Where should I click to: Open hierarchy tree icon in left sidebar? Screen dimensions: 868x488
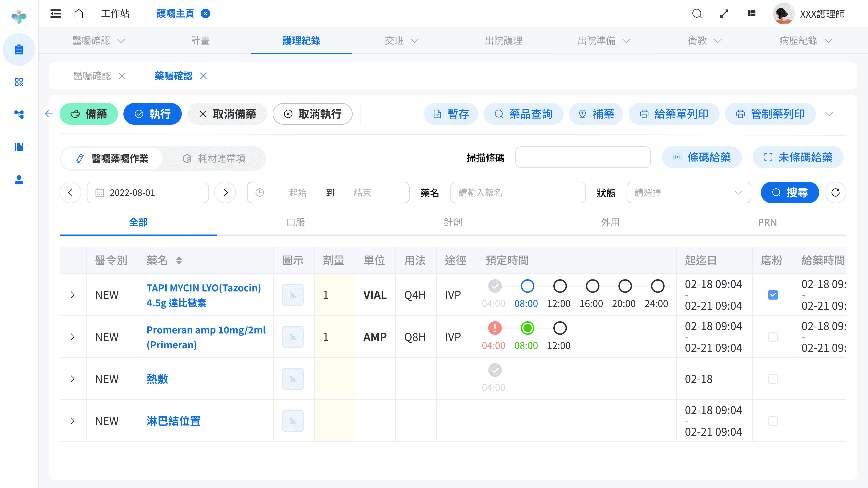click(19, 114)
